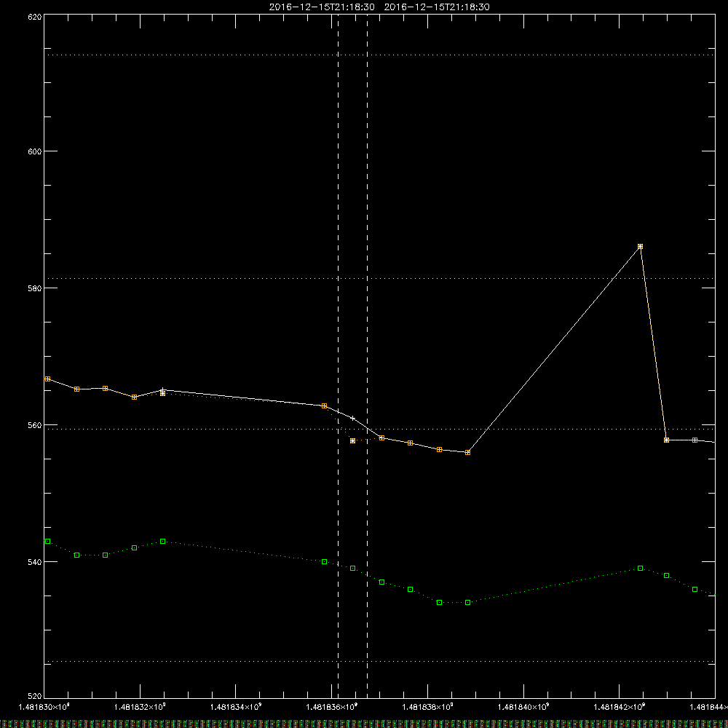728x728 pixels.
Task: Click the x-axis label 1.481830×10⁹
Action: pos(44,707)
